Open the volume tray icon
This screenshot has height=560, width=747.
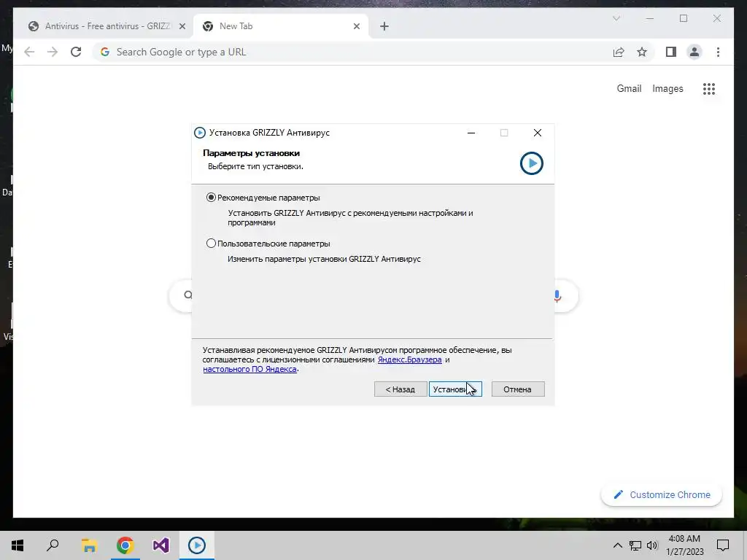(653, 545)
